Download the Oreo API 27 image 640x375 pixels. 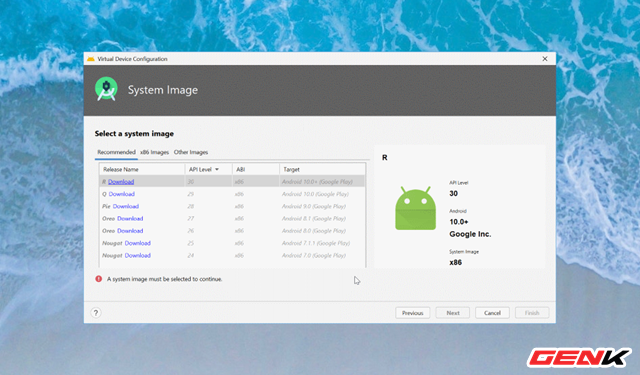(x=130, y=218)
